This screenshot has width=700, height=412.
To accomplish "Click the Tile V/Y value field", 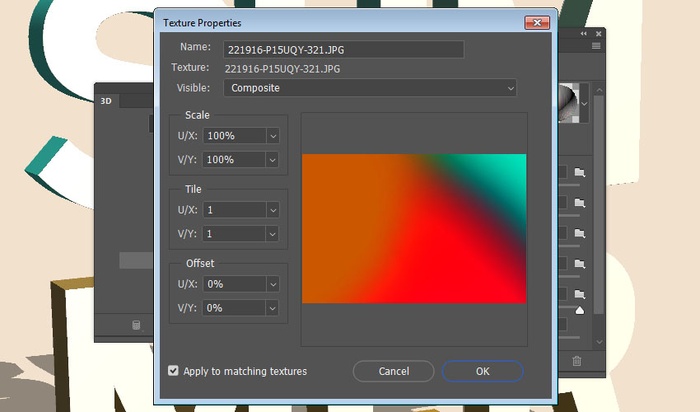I will 234,234.
